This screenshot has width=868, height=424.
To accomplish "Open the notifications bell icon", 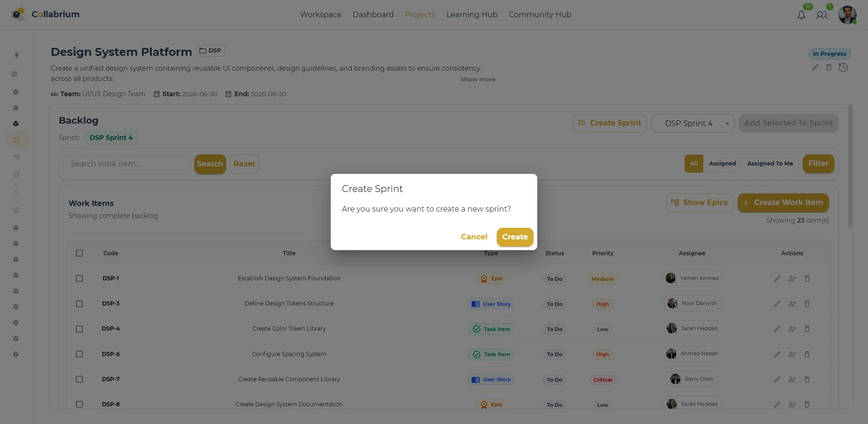I will click(801, 15).
